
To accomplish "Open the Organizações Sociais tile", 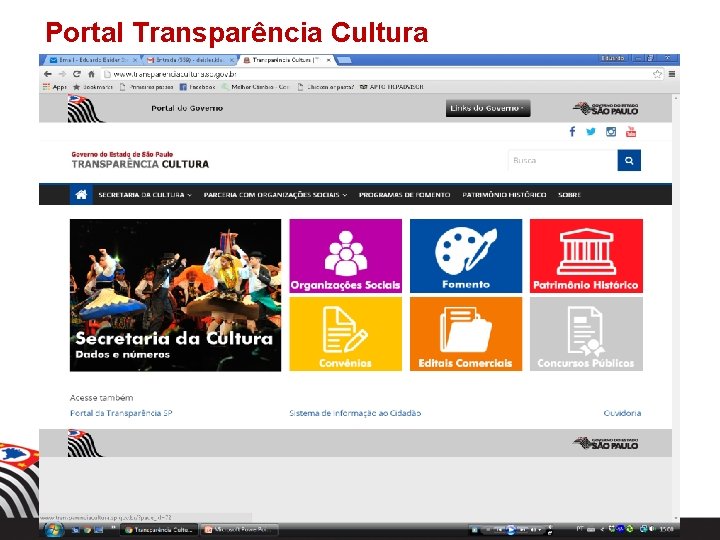I will point(345,256).
